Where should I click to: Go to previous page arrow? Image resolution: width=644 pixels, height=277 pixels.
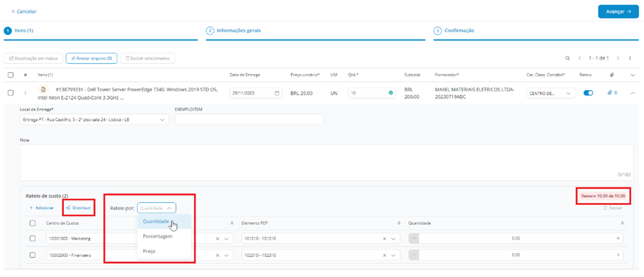tap(579, 58)
